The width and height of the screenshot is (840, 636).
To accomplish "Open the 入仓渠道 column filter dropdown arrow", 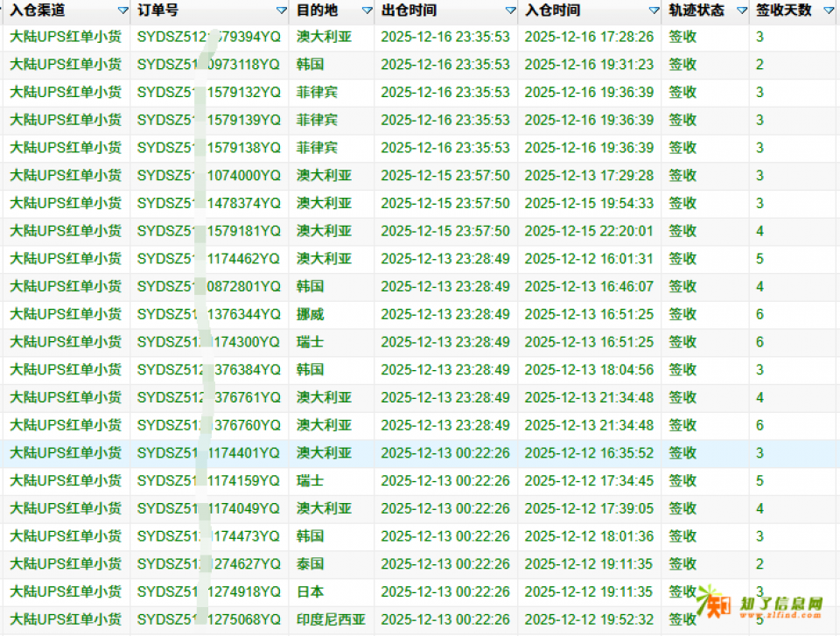I will pos(122,10).
